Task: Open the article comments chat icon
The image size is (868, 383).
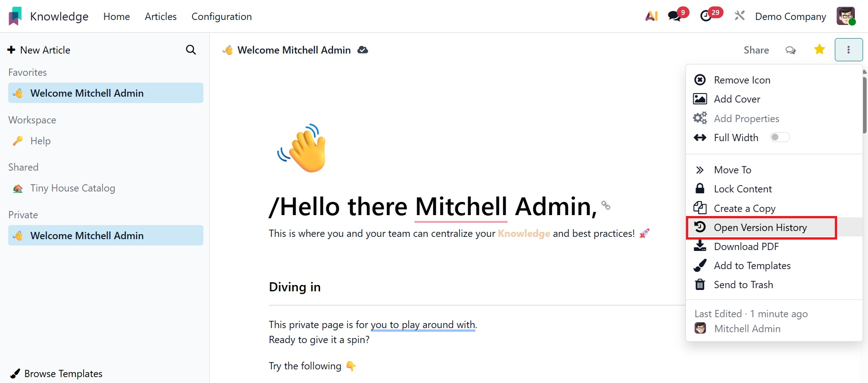Action: coord(790,50)
